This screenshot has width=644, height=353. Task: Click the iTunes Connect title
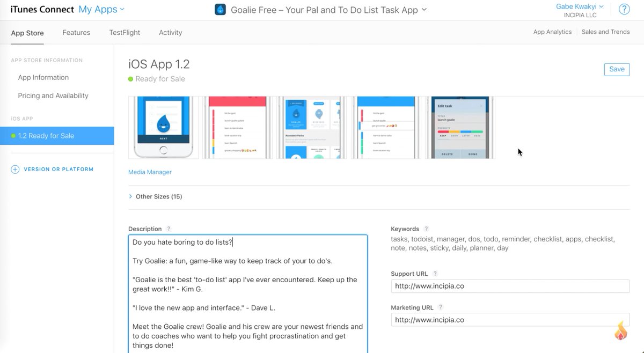[x=42, y=9]
